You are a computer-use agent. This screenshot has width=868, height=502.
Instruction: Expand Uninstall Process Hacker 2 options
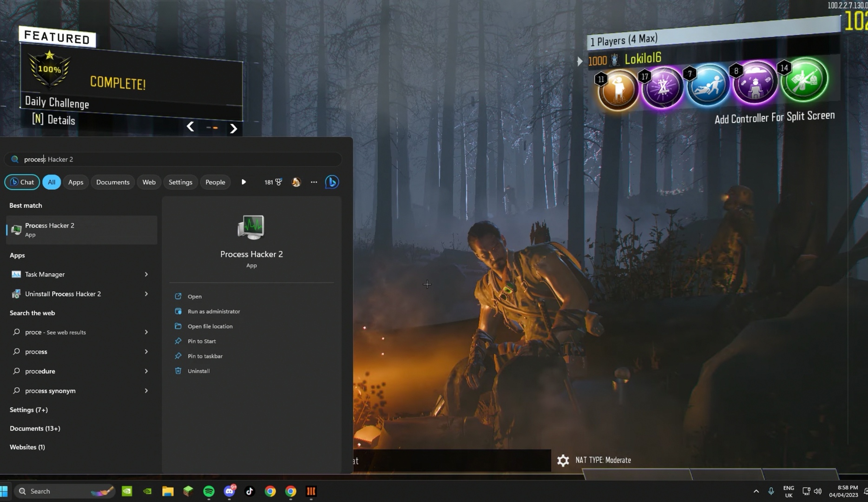tap(146, 294)
